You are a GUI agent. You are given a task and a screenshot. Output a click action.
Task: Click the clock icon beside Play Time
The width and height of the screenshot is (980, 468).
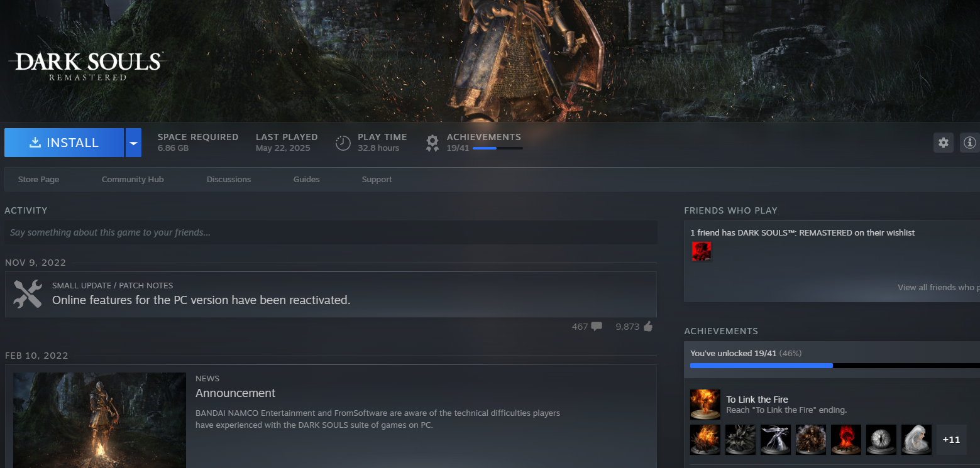(343, 143)
